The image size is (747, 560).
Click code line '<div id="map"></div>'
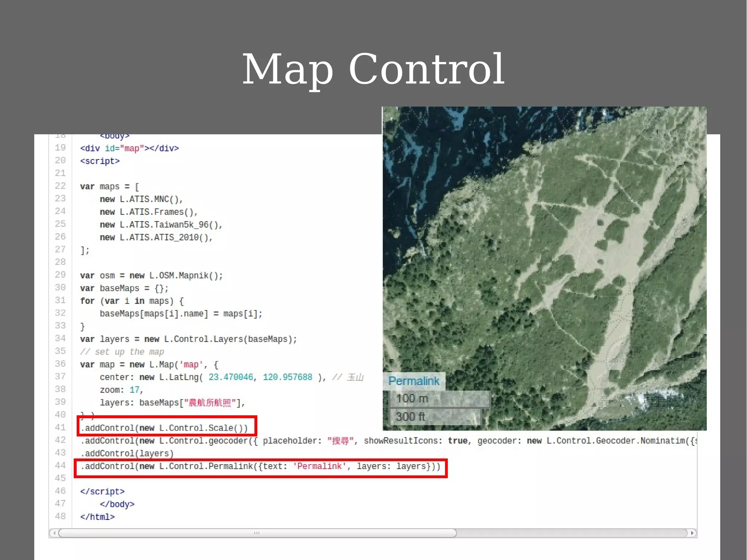coord(129,148)
